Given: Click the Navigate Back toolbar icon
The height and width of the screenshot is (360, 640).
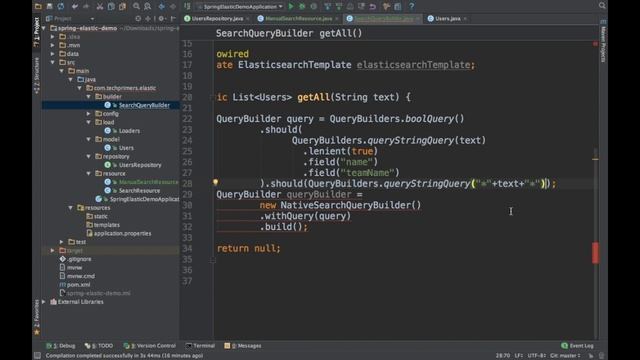Looking at the screenshot, I should (162, 6).
